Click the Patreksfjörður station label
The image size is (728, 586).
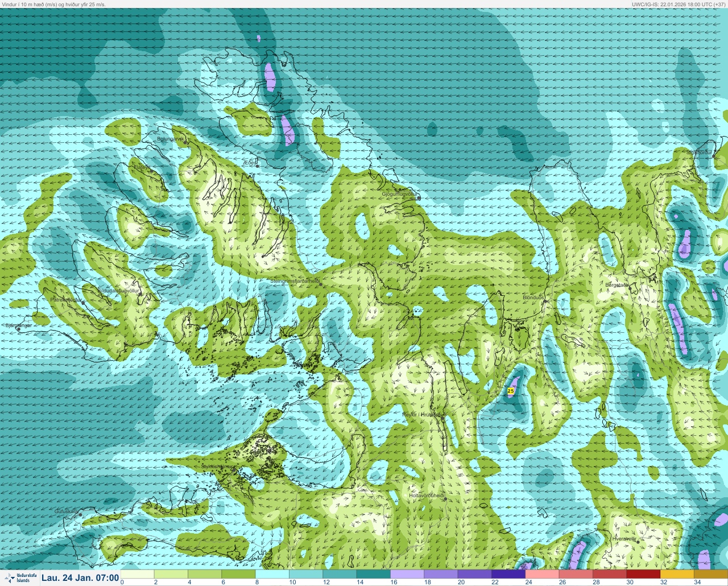pyautogui.click(x=67, y=299)
